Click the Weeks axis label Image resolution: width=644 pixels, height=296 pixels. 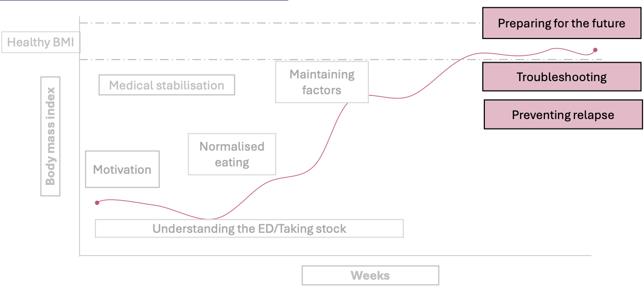coord(370,275)
